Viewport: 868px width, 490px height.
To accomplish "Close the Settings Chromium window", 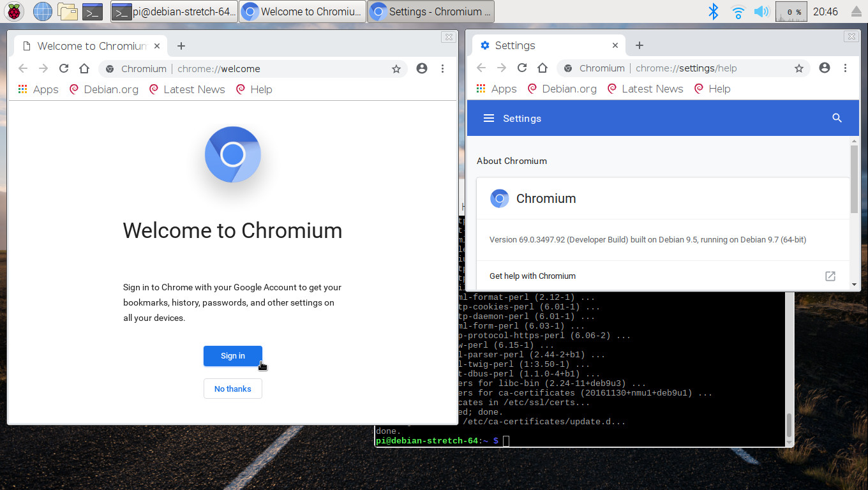I will point(851,36).
